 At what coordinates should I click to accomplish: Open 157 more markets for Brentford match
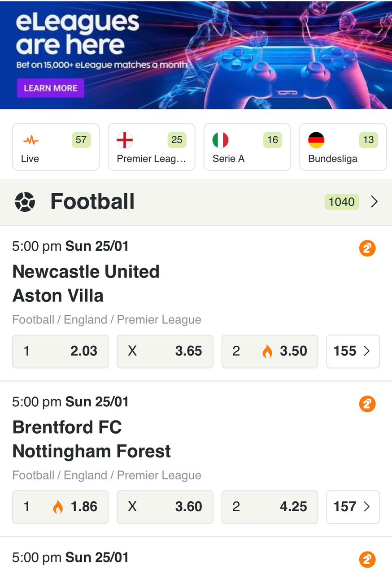click(353, 507)
